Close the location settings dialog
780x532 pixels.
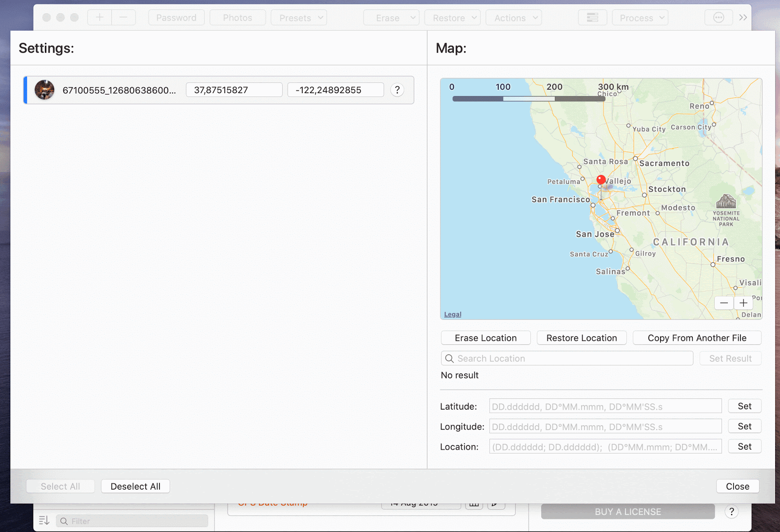click(737, 487)
